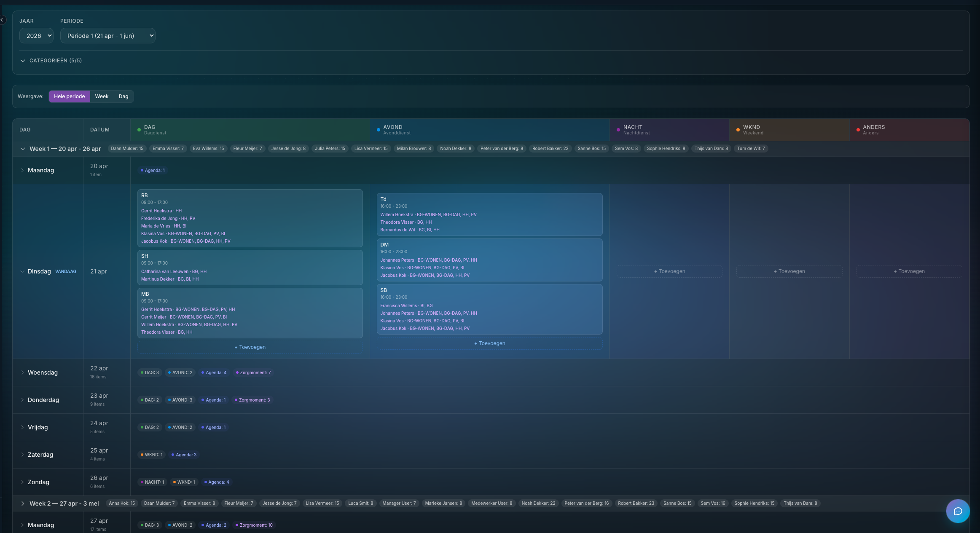980x533 pixels.
Task: Switch view to Week
Action: pyautogui.click(x=102, y=96)
